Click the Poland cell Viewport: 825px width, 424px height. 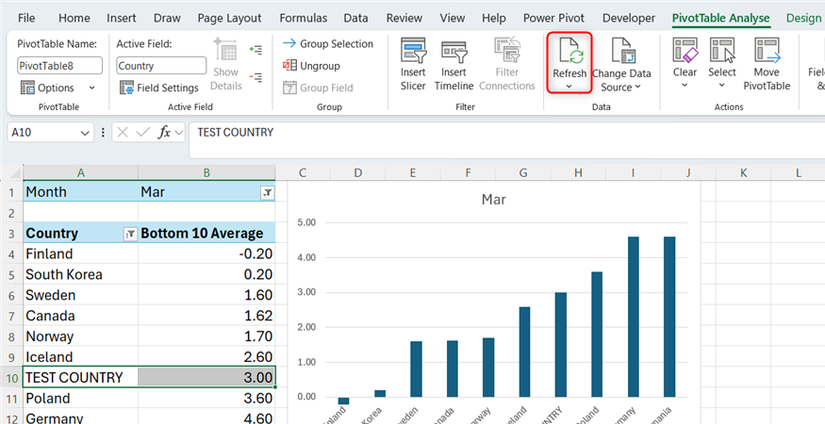click(x=81, y=398)
